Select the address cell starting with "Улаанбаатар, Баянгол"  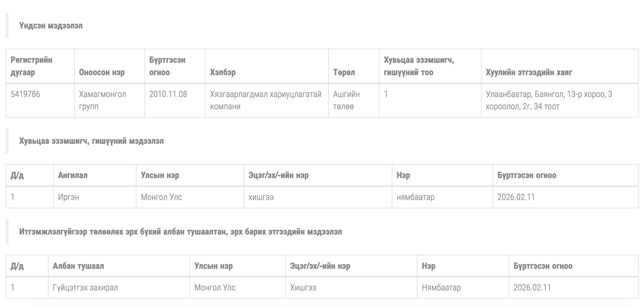click(x=549, y=100)
